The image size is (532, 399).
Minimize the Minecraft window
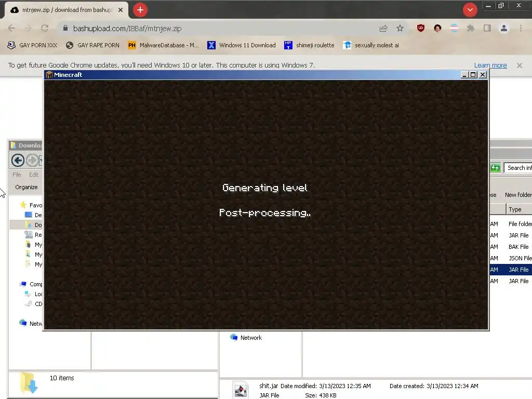(464, 75)
